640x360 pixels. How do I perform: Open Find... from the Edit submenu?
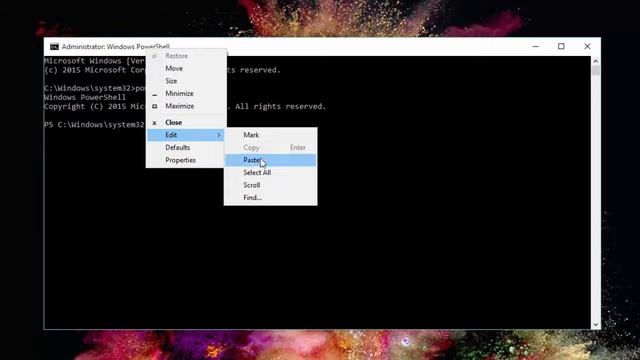tap(270, 198)
